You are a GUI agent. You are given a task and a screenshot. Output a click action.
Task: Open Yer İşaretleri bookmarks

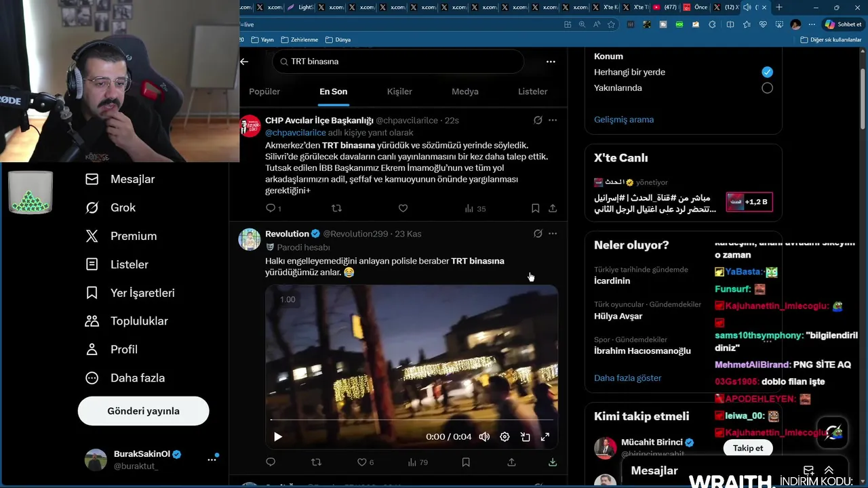[x=130, y=293]
